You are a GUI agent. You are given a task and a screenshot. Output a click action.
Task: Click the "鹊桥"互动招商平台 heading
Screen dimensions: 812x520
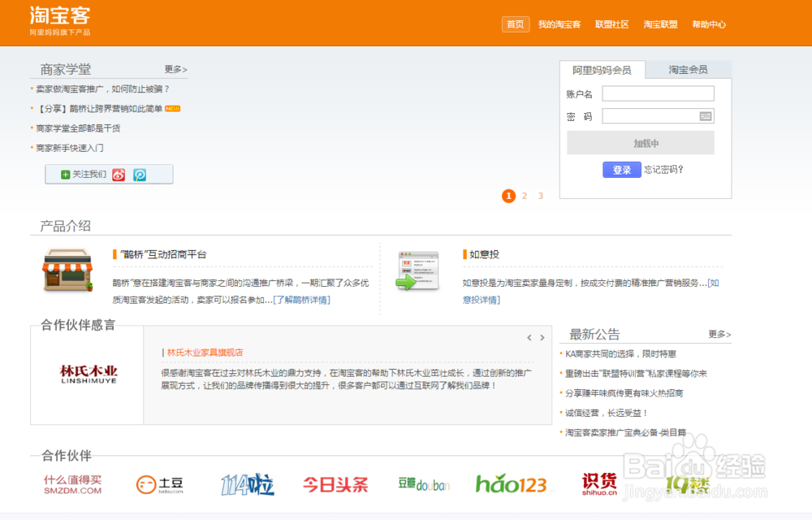tap(163, 254)
